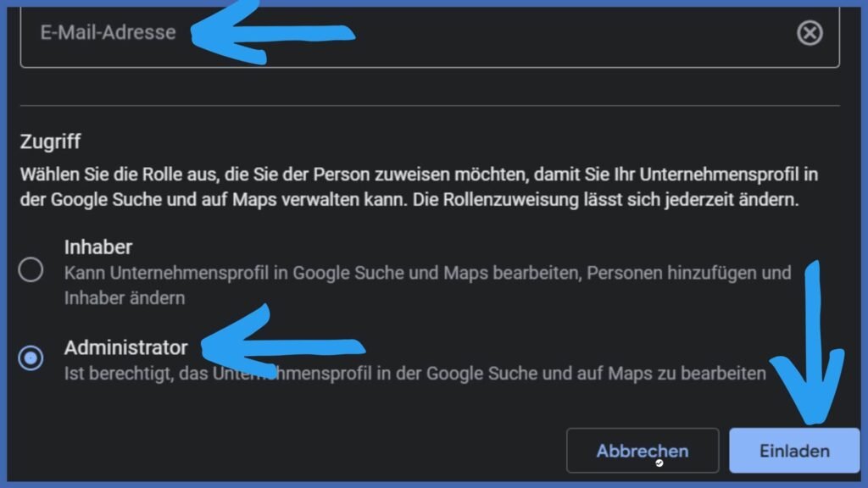This screenshot has height=488, width=868.
Task: Click the Inhaber role label text
Action: [98, 247]
